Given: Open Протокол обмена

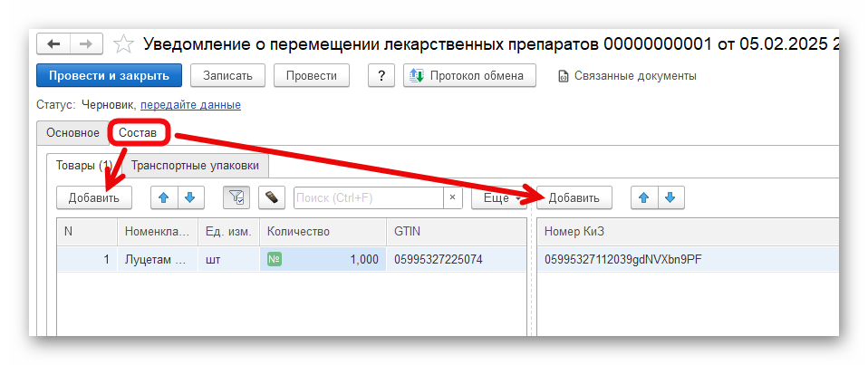Looking at the screenshot, I should tap(470, 76).
